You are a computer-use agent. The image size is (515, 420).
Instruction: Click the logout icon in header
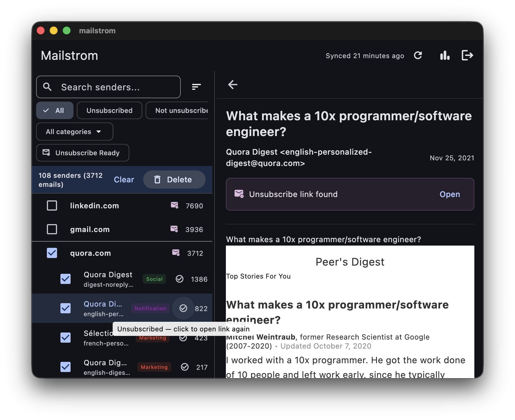click(x=467, y=56)
